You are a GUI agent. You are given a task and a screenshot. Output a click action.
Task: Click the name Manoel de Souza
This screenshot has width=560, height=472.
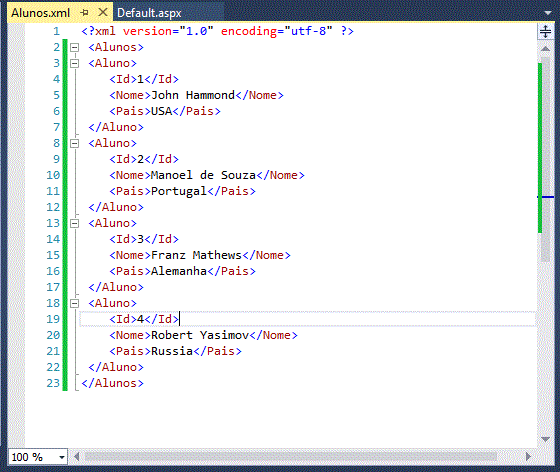point(203,175)
